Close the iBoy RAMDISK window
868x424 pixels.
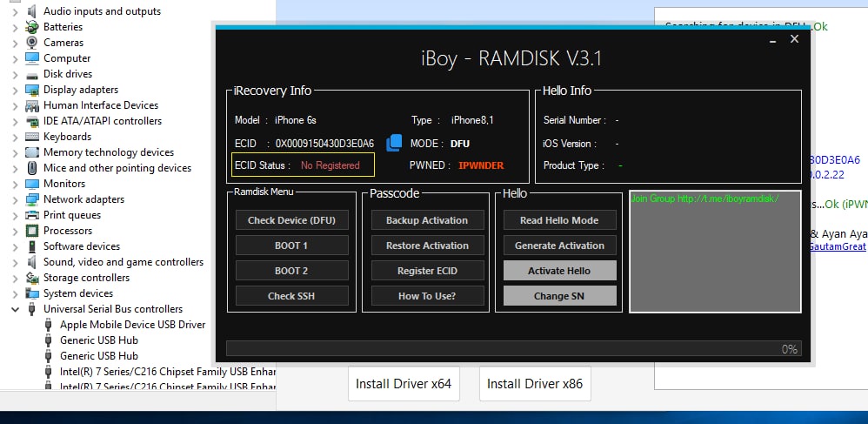coord(794,39)
